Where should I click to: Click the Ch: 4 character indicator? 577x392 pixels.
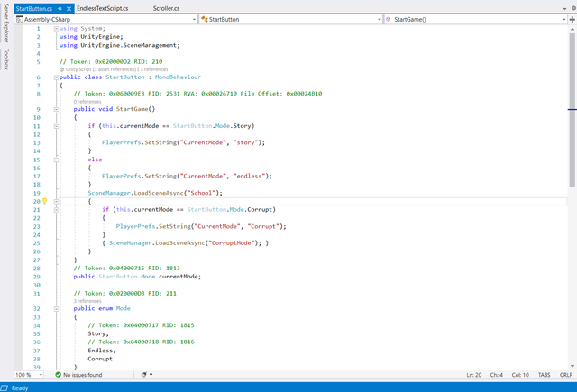(496, 375)
